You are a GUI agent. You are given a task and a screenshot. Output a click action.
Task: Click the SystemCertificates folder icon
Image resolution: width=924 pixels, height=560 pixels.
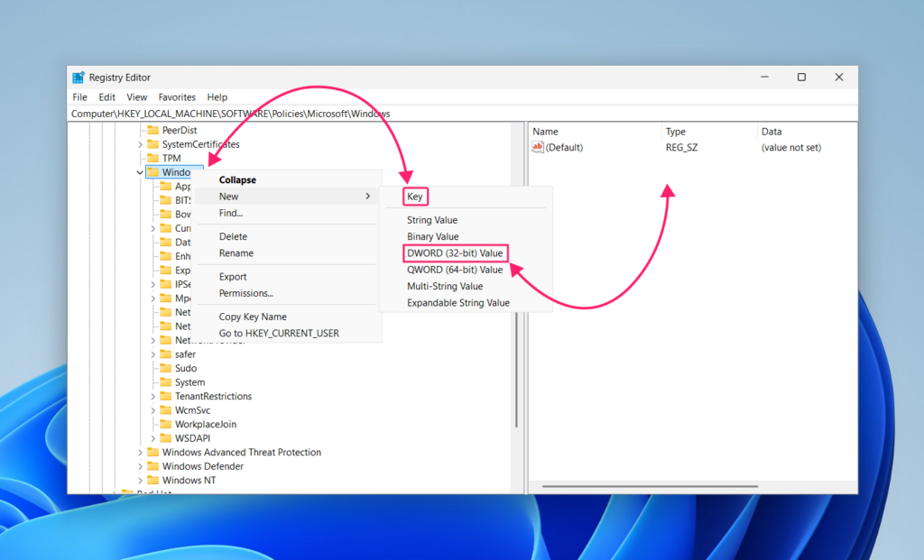[153, 144]
